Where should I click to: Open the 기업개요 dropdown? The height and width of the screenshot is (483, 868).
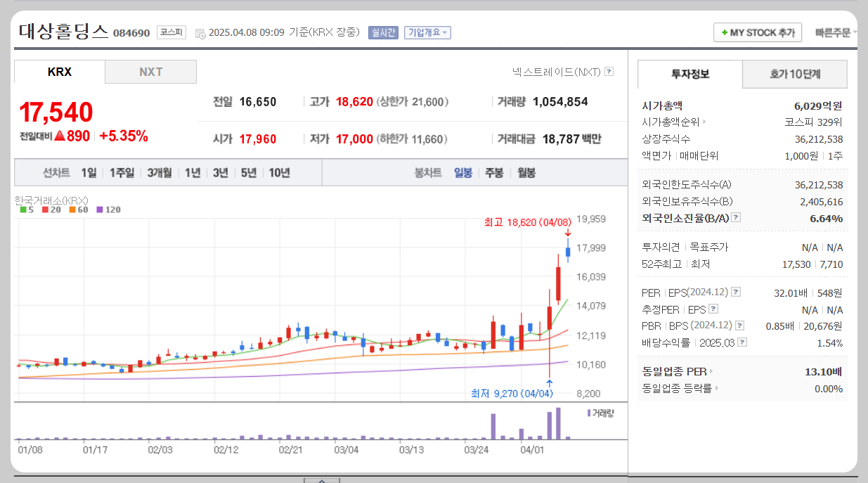(x=427, y=32)
